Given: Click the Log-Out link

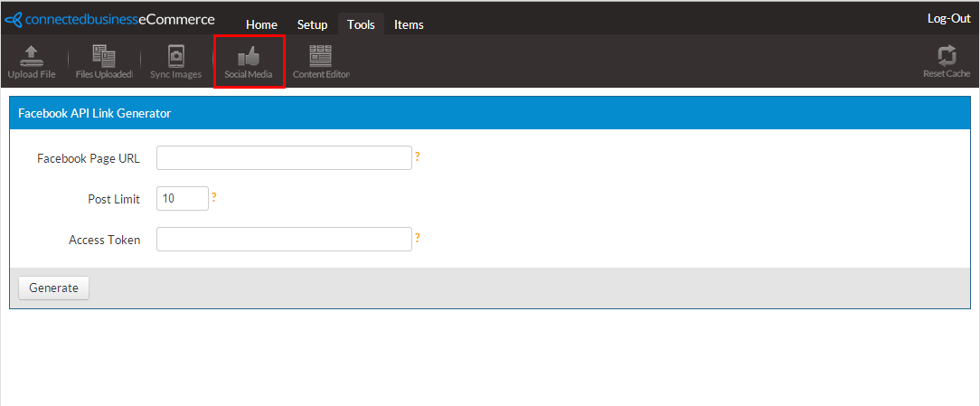Looking at the screenshot, I should point(948,19).
